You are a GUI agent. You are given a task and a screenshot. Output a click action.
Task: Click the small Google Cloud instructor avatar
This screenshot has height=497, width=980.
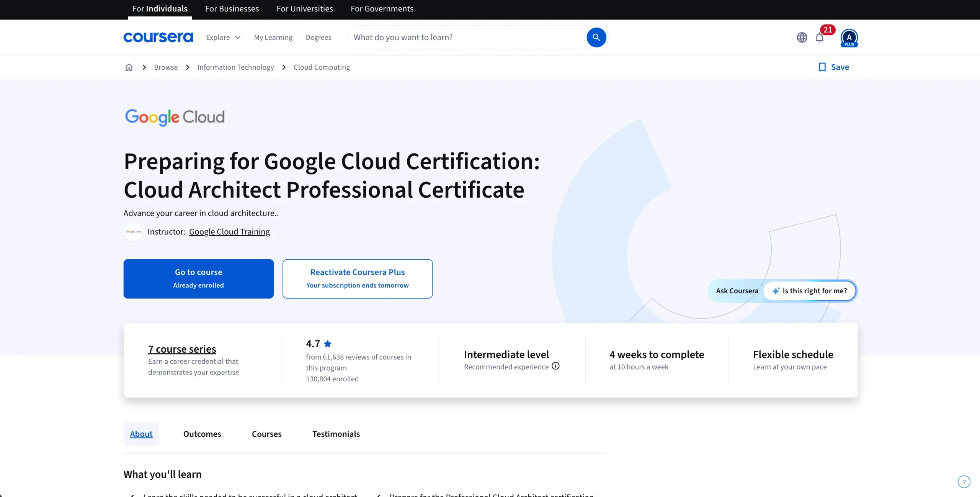click(133, 232)
